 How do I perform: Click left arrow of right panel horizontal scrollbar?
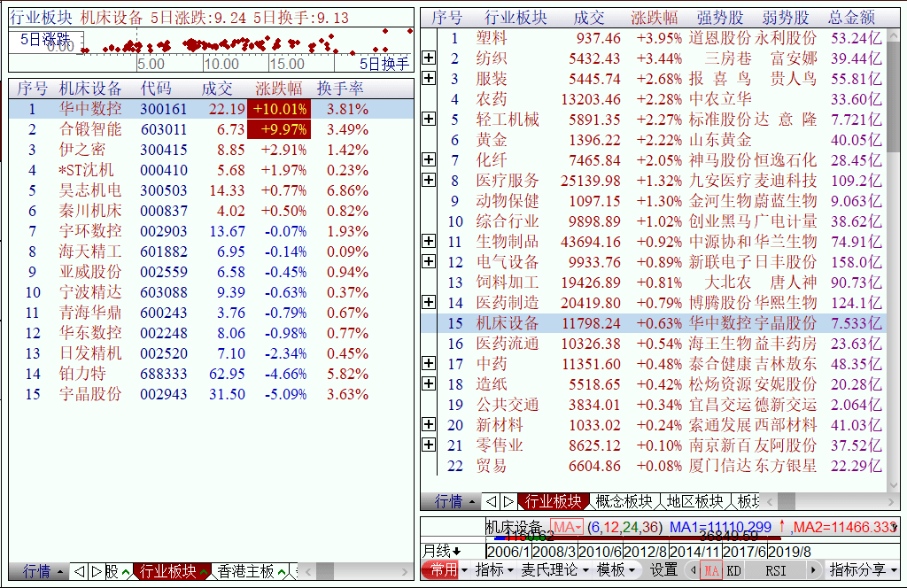point(770,500)
